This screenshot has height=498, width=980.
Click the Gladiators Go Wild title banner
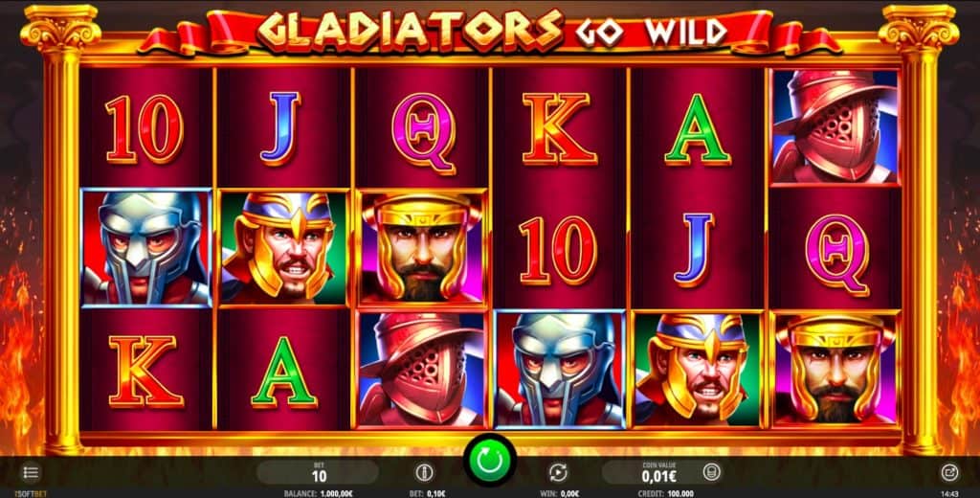[491, 30]
